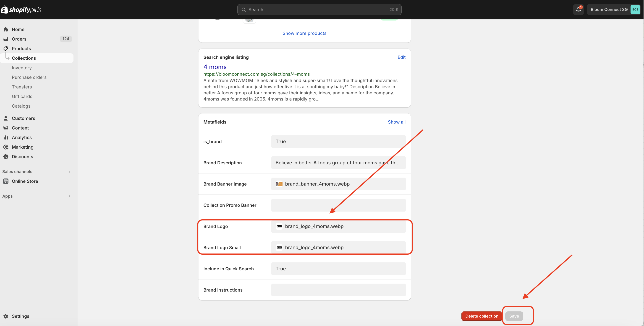The height and width of the screenshot is (326, 644).
Task: Click the Brand Description field
Action: pyautogui.click(x=338, y=163)
